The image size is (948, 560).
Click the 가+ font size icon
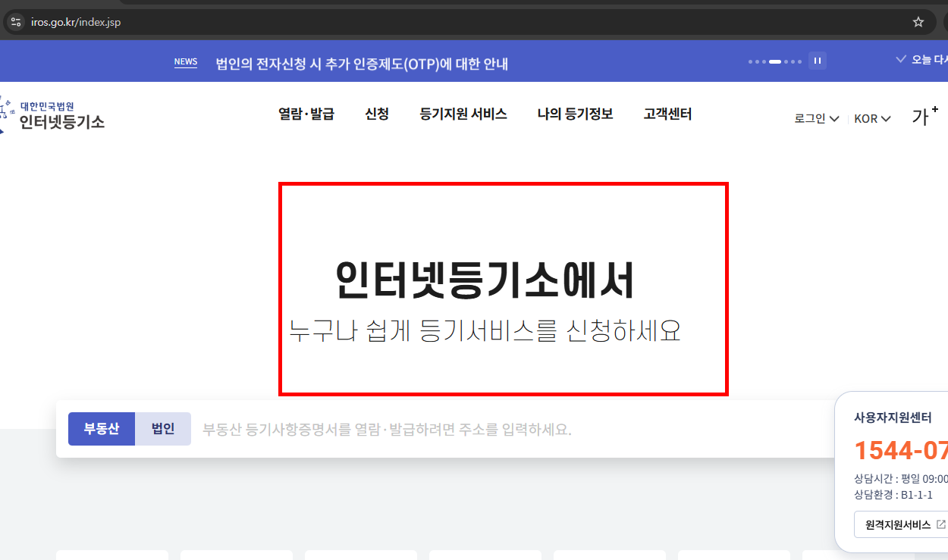[924, 115]
